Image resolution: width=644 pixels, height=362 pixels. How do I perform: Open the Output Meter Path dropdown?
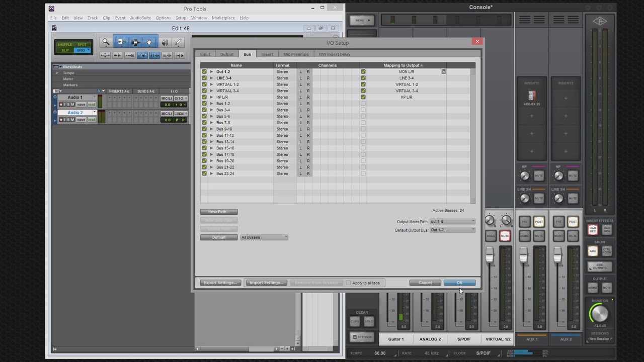coord(452,221)
